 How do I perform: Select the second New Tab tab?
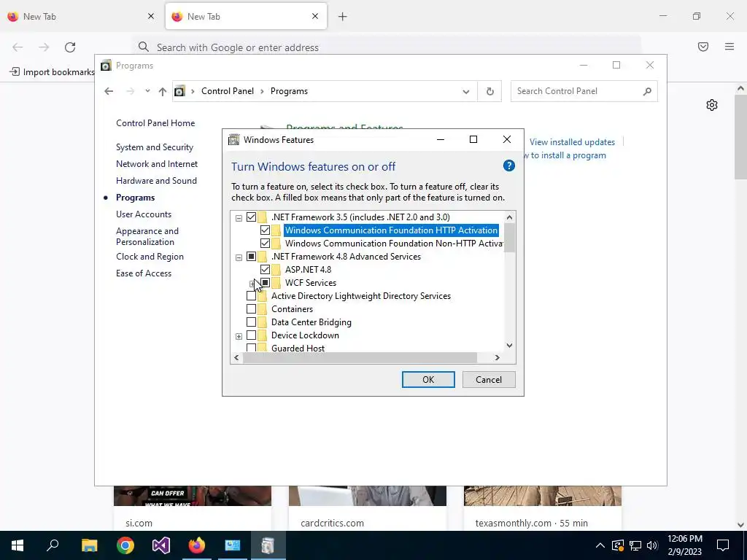246,17
